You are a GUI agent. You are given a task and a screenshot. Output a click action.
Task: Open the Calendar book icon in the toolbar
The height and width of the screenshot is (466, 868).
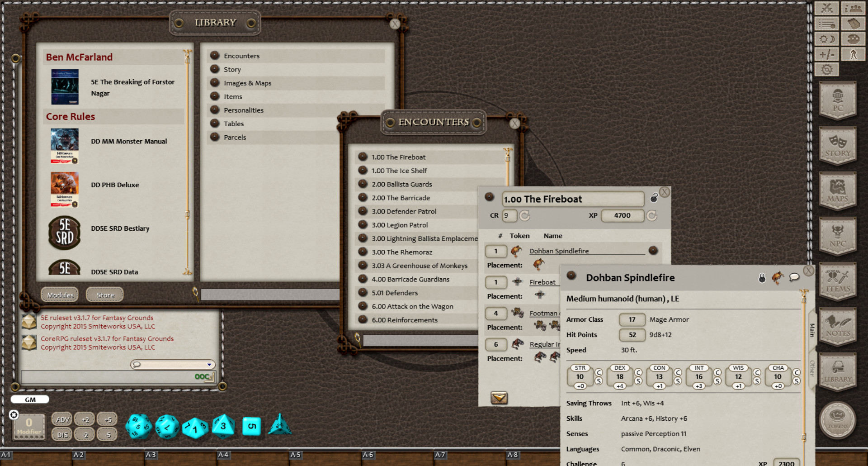854,23
